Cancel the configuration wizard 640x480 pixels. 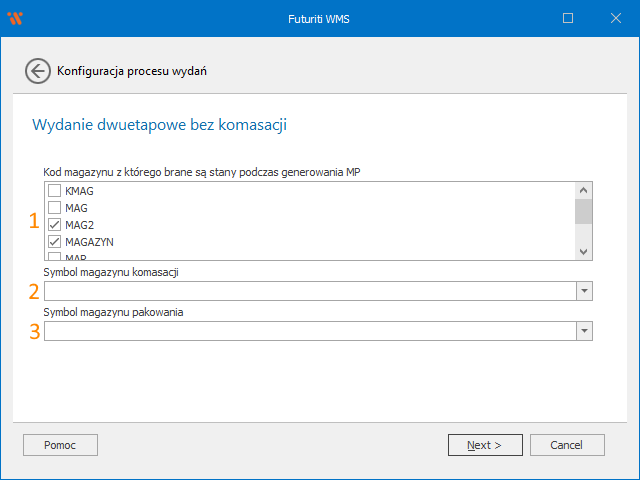pyautogui.click(x=567, y=445)
